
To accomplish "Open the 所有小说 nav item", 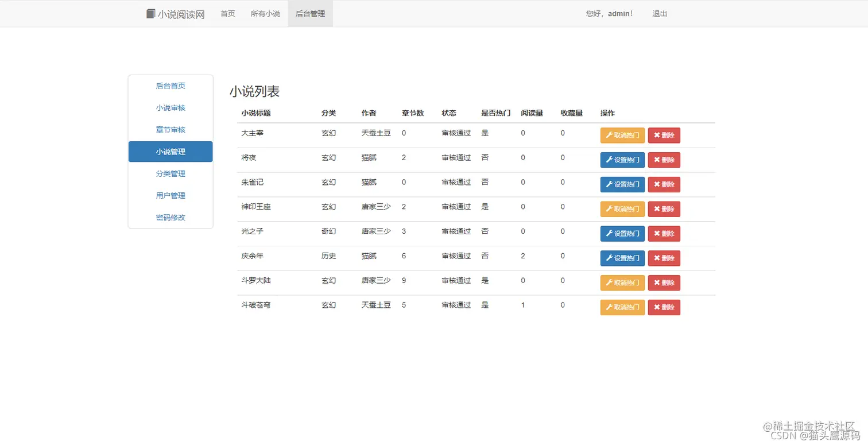I will coord(265,14).
